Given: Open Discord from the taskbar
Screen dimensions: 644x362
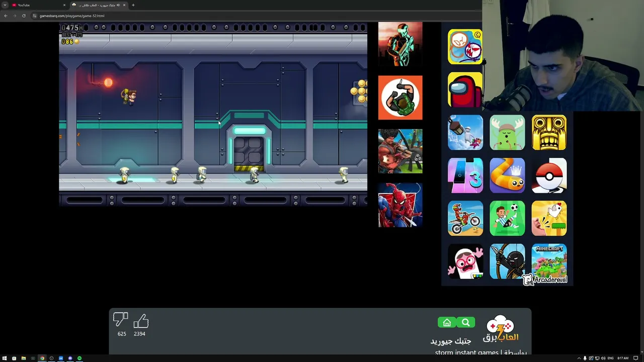Looking at the screenshot, I should point(70,358).
